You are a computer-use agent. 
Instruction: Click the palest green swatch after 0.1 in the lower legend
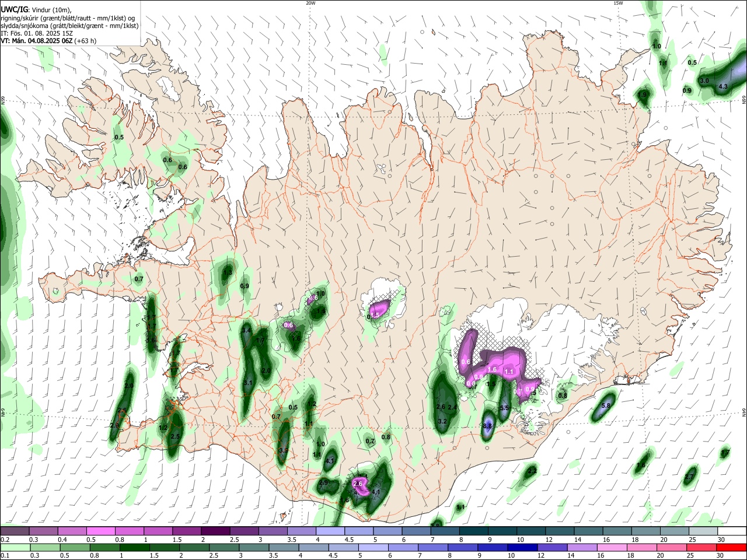[x=15, y=547]
